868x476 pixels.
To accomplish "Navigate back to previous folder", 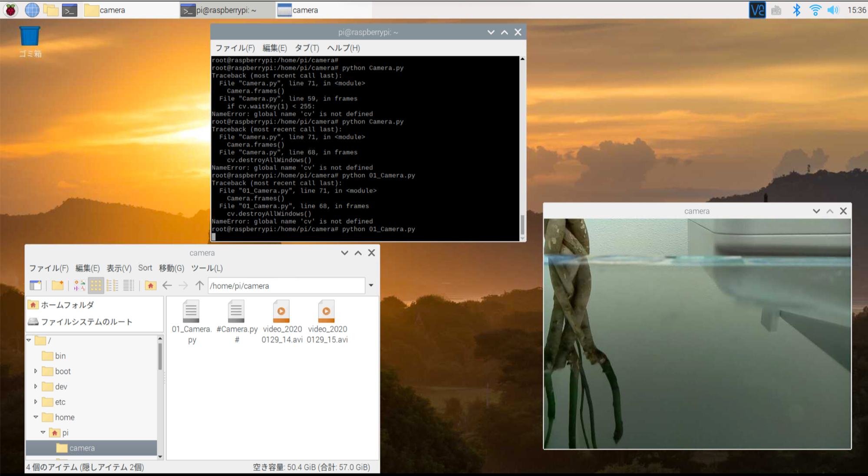I will tap(167, 285).
